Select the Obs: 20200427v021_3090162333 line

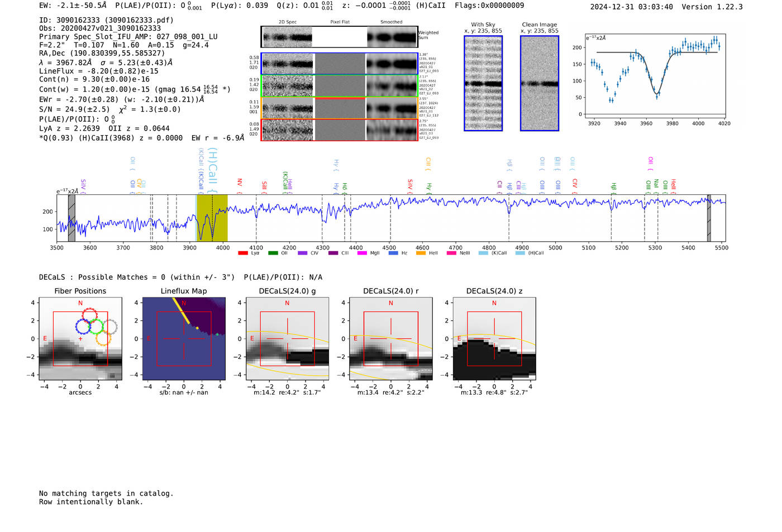(100, 28)
